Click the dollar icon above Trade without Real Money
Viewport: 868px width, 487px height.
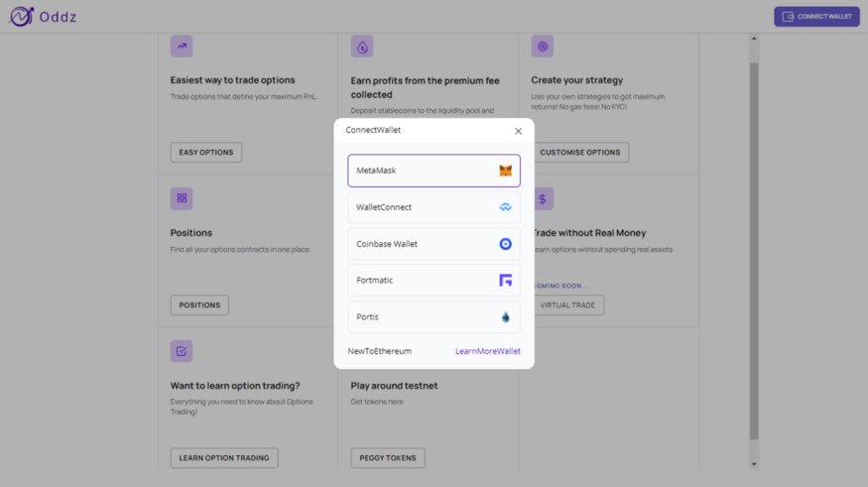pos(543,198)
